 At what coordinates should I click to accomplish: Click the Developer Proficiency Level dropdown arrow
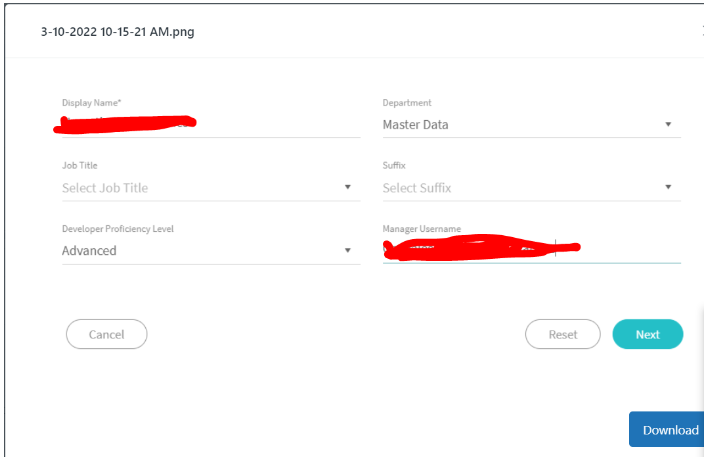(x=347, y=250)
